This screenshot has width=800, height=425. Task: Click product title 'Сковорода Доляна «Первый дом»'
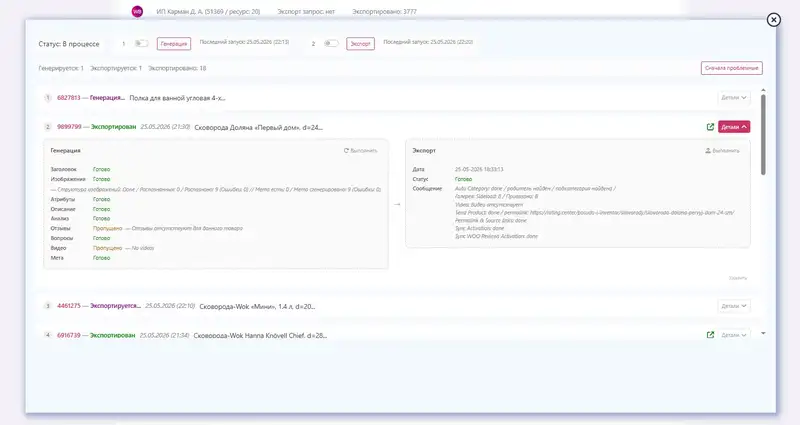259,128
